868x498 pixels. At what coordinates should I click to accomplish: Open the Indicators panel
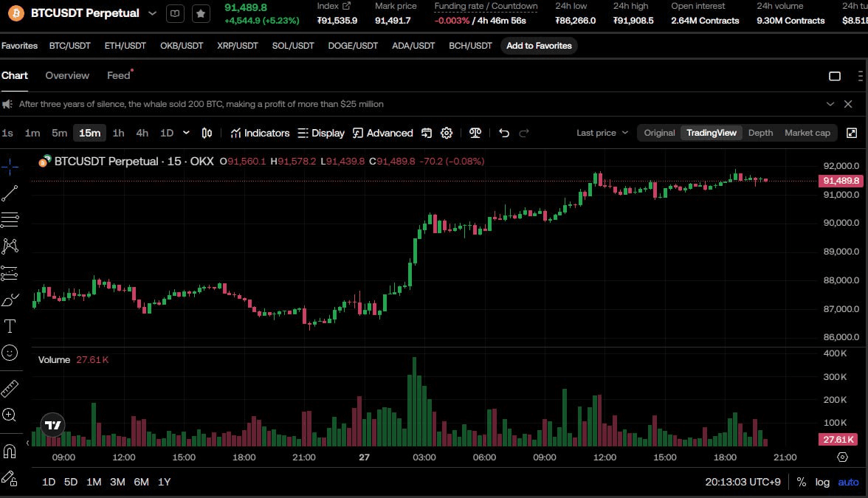pos(260,133)
